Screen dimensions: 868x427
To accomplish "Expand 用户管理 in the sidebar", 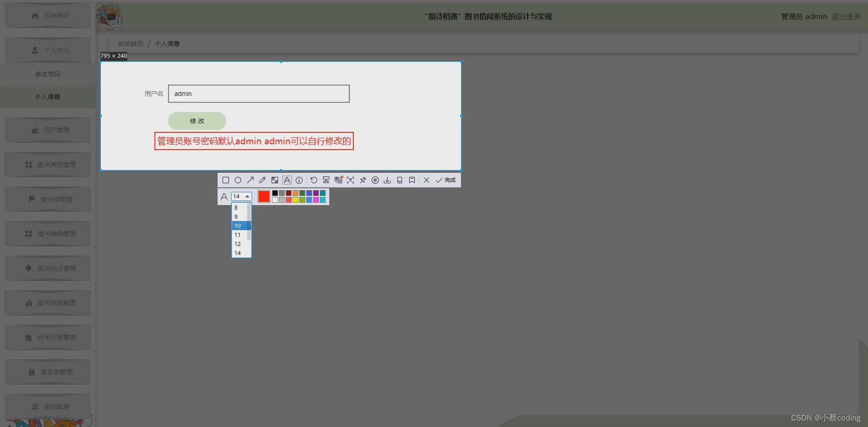I will click(x=48, y=130).
